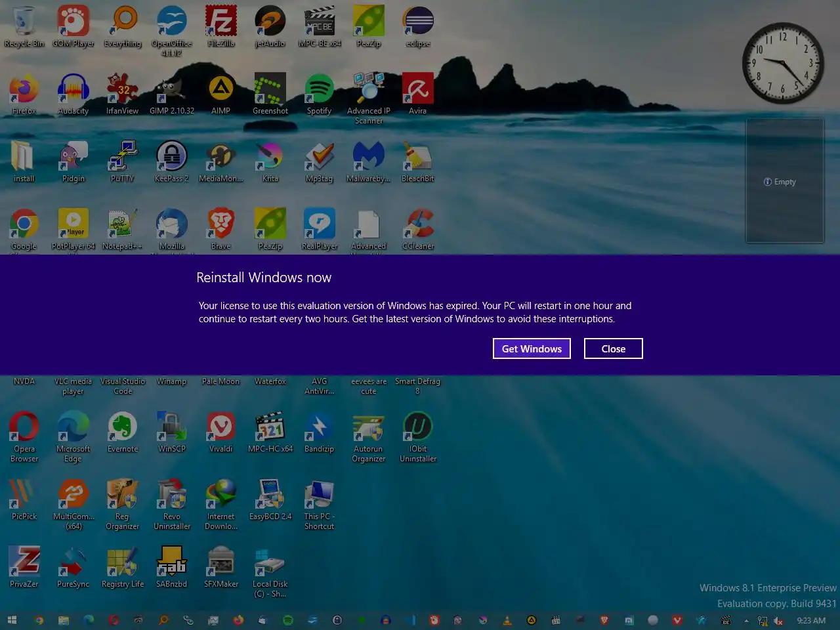840x630 pixels.
Task: Select the MediaMonkey desktop shortcut
Action: pos(221,161)
